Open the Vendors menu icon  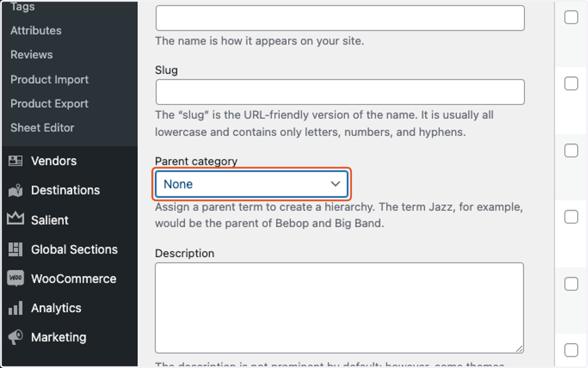pos(16,161)
